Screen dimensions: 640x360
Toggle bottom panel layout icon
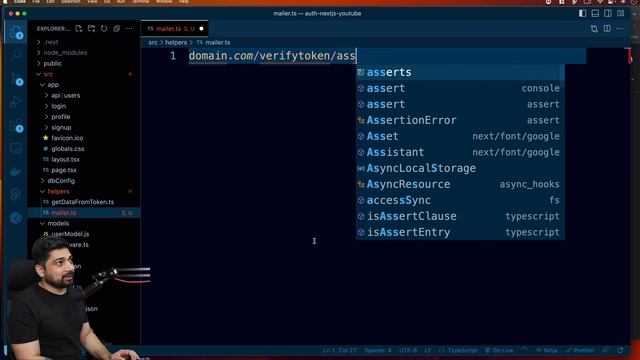click(596, 13)
